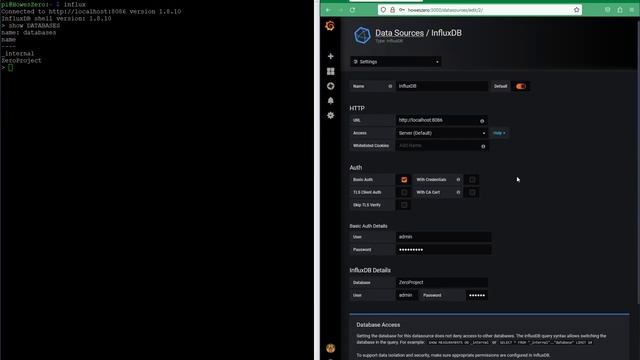The image size is (640, 360).
Task: Click the Basic Auth Details heading
Action: [x=368, y=226]
